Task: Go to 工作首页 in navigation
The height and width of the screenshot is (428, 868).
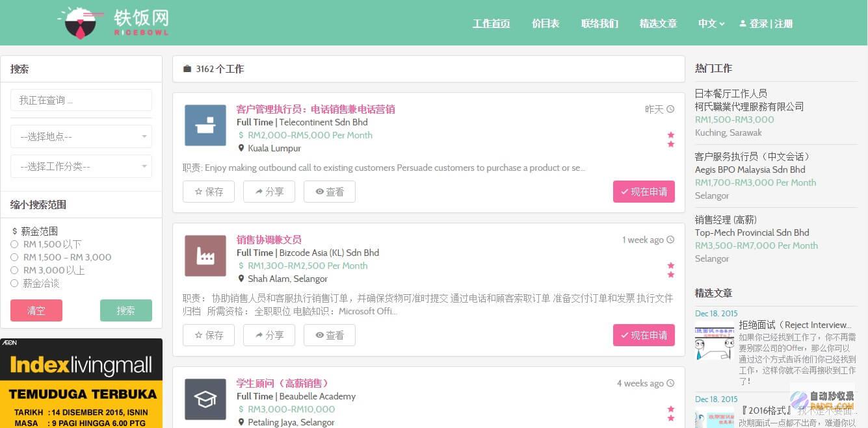Action: pyautogui.click(x=491, y=23)
